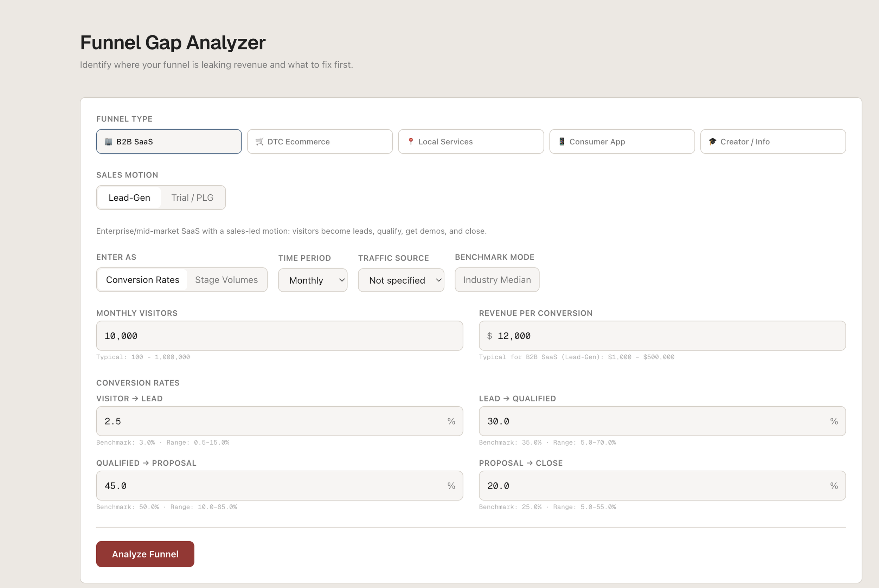Viewport: 879px width, 588px height.
Task: Click the Consumer App phone icon
Action: coord(562,142)
